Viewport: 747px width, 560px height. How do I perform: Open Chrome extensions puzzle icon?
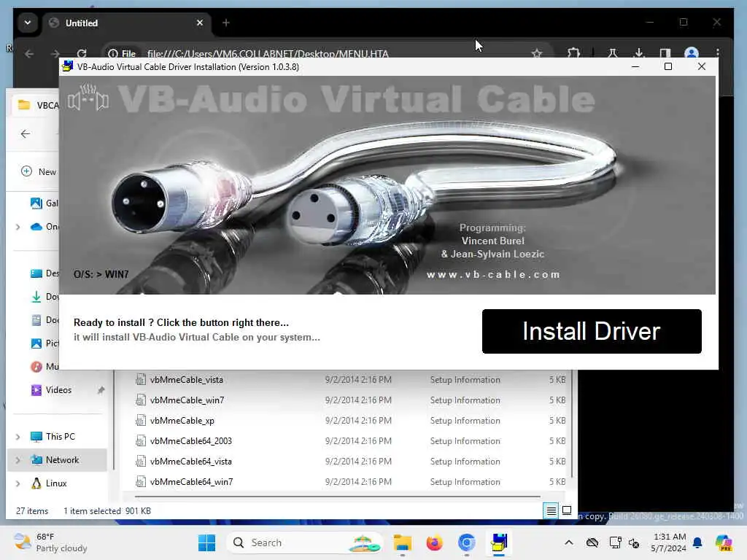point(573,53)
